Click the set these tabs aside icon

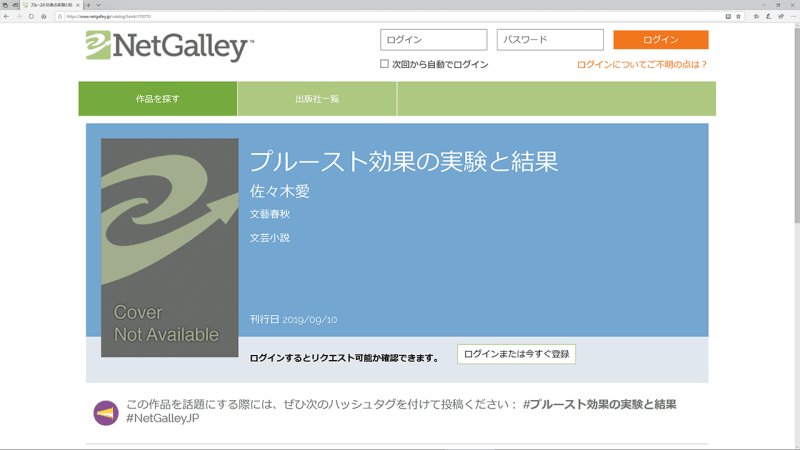coord(15,5)
